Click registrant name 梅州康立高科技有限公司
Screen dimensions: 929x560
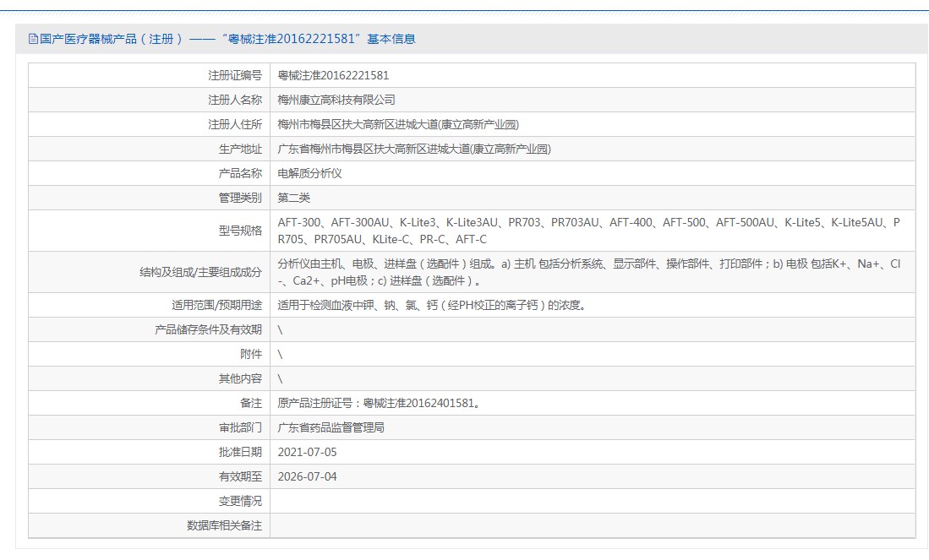point(336,100)
